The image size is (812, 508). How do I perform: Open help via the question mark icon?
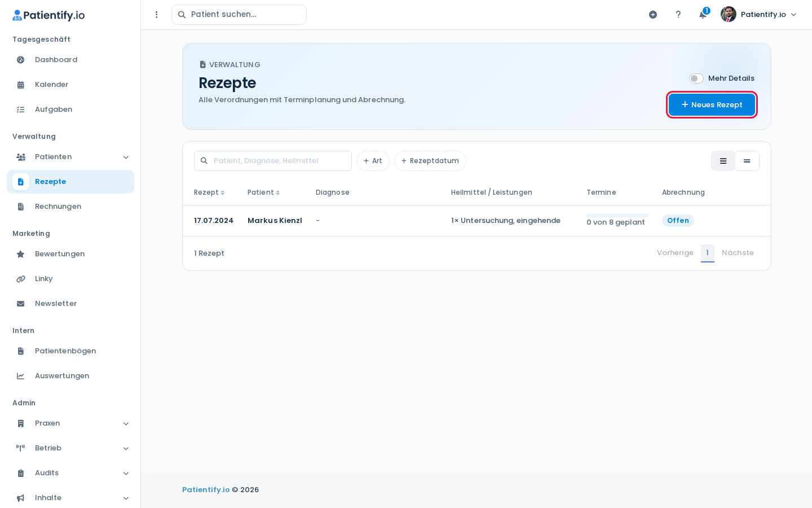click(678, 15)
